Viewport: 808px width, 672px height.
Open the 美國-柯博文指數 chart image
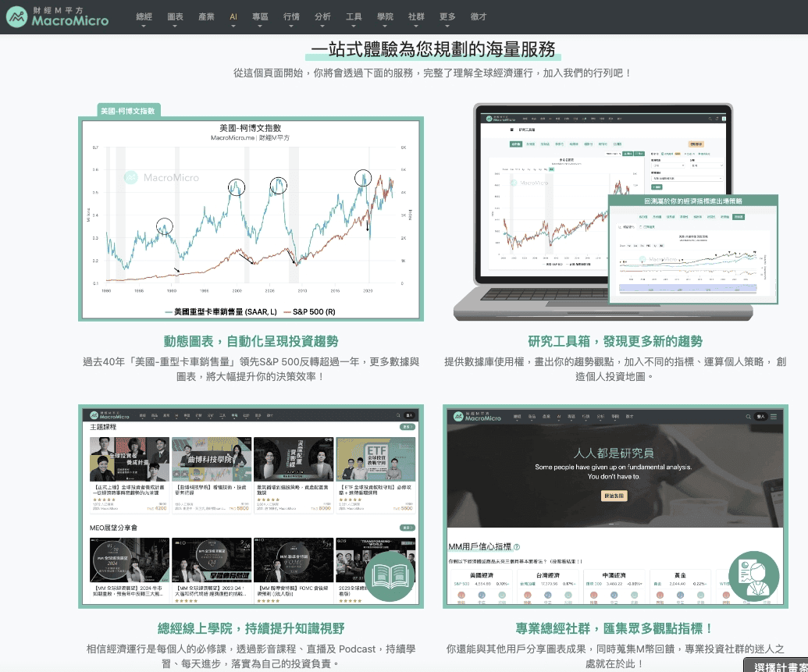(251, 219)
